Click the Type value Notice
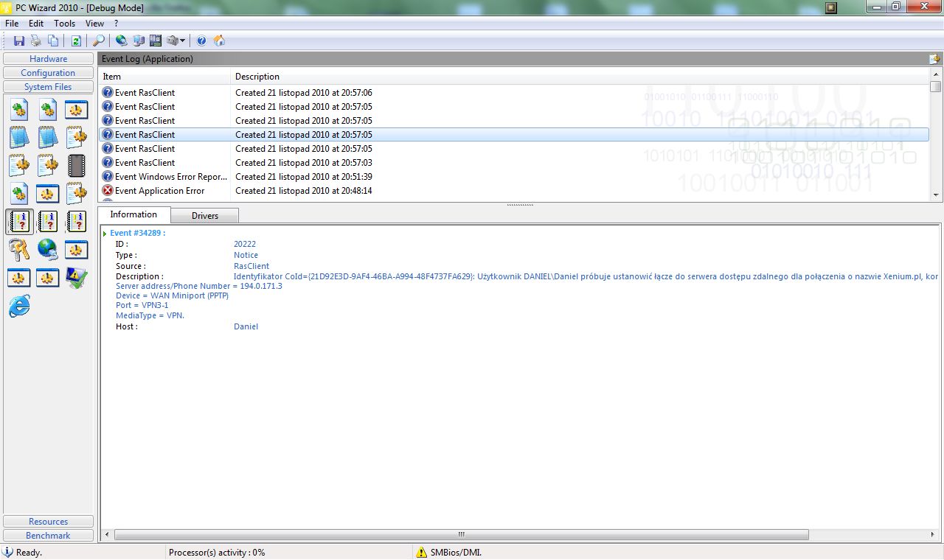The image size is (944, 560). [x=246, y=255]
